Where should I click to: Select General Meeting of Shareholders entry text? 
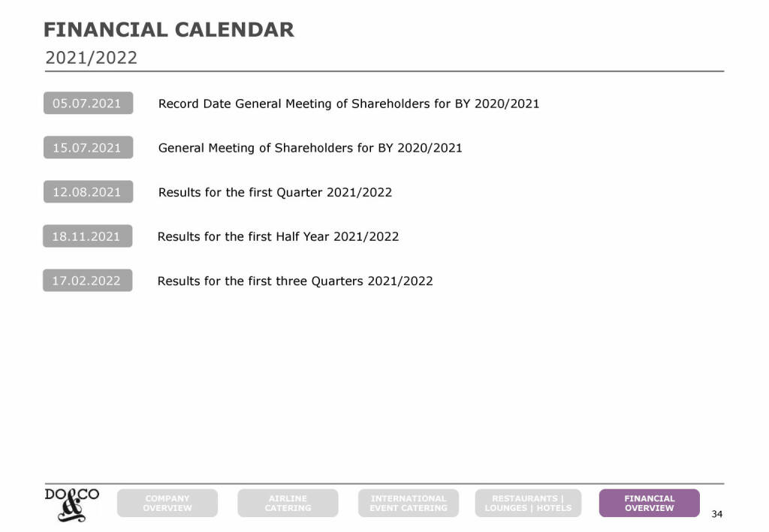coord(310,148)
